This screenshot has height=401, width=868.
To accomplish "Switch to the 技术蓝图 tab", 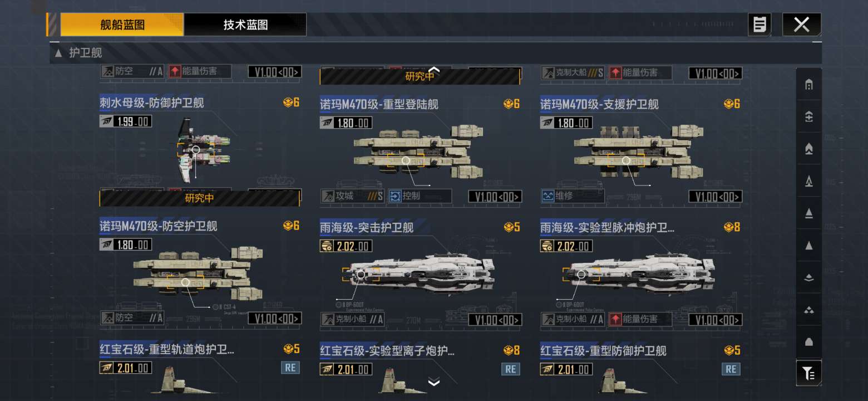I will [x=245, y=25].
